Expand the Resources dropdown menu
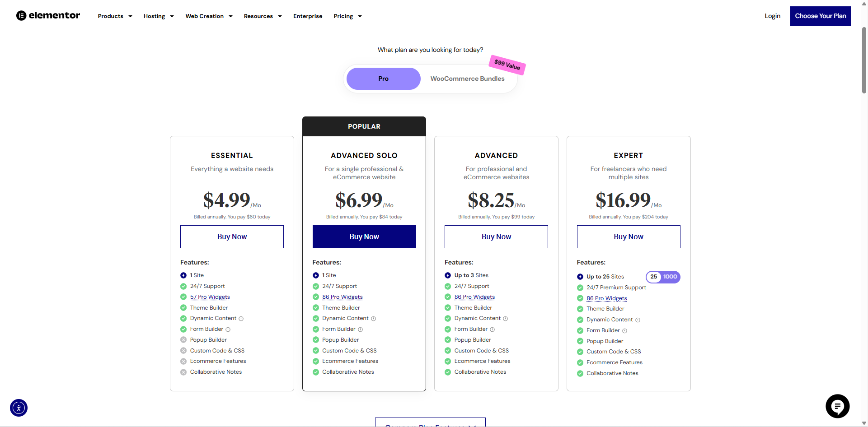868x427 pixels. (263, 16)
